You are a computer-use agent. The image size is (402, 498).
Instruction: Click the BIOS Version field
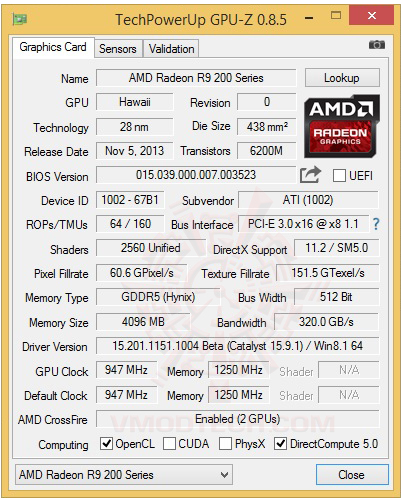tap(196, 175)
